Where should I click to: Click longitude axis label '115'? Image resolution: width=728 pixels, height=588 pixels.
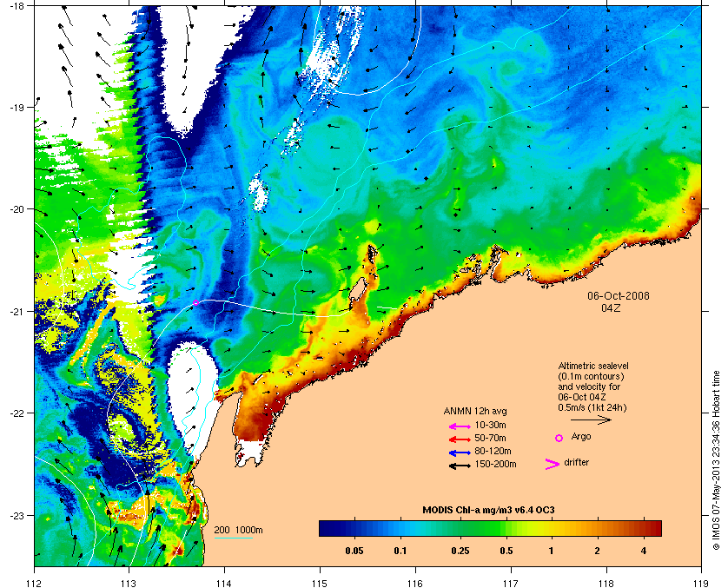(320, 584)
